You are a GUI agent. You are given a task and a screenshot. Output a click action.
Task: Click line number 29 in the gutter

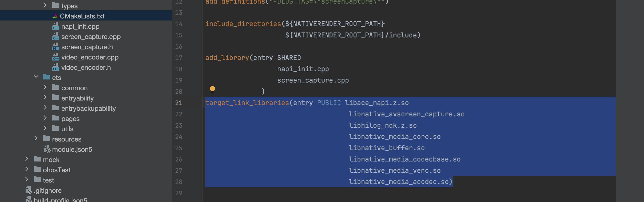179,193
